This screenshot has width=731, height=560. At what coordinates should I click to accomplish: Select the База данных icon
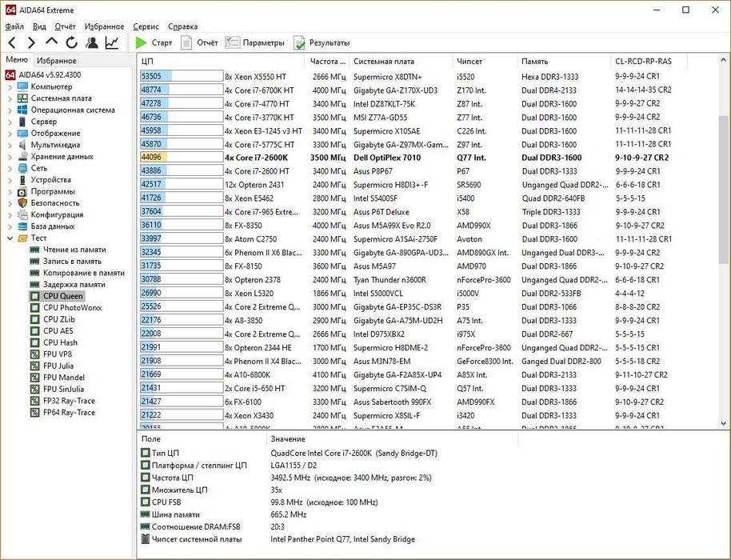click(22, 226)
